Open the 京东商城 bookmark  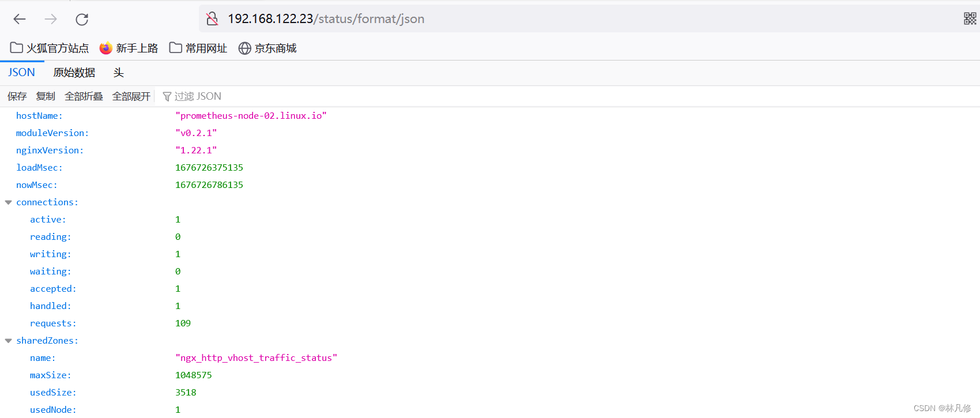point(267,48)
